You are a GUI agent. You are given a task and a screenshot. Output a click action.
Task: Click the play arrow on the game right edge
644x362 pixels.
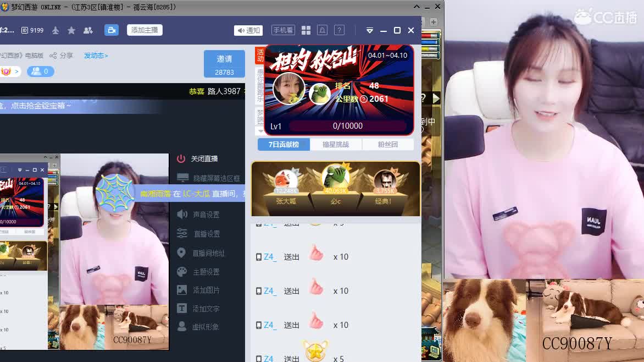pyautogui.click(x=436, y=98)
